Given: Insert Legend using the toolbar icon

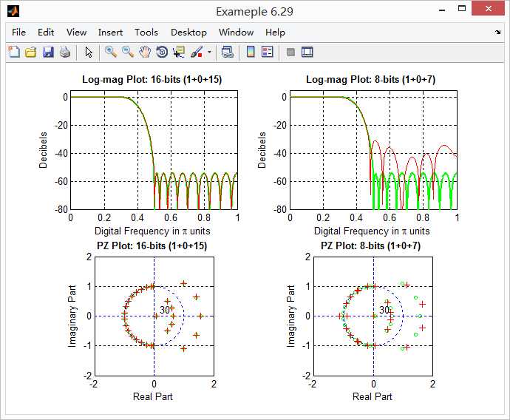Looking at the screenshot, I should pyautogui.click(x=268, y=52).
